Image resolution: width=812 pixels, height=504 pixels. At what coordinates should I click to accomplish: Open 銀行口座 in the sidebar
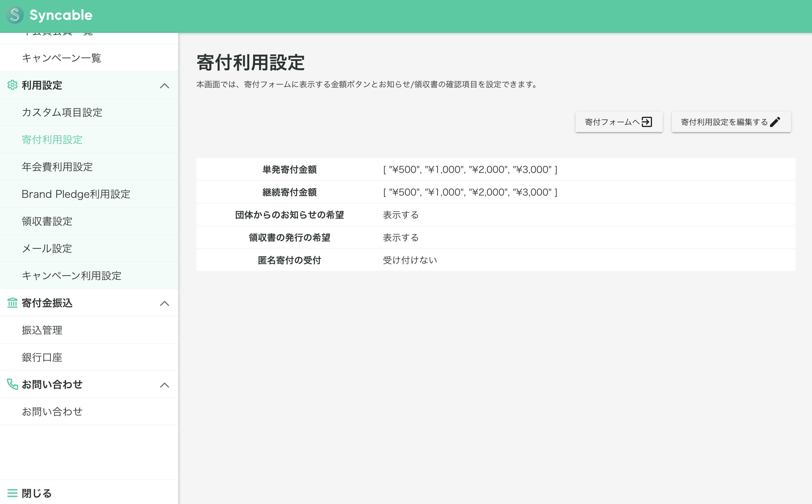click(x=89, y=357)
